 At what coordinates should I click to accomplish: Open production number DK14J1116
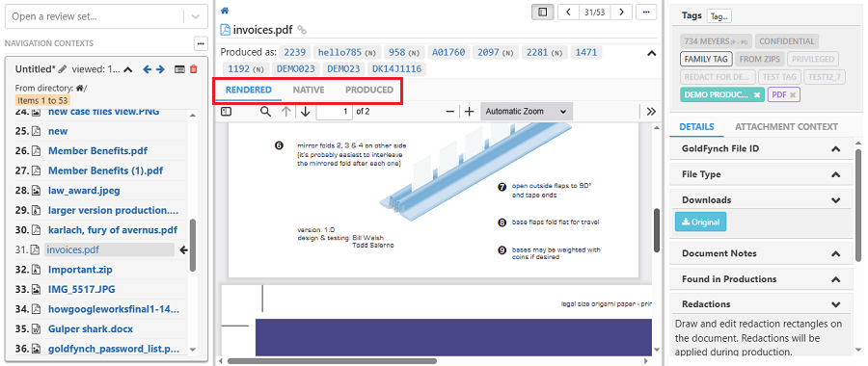(x=396, y=69)
